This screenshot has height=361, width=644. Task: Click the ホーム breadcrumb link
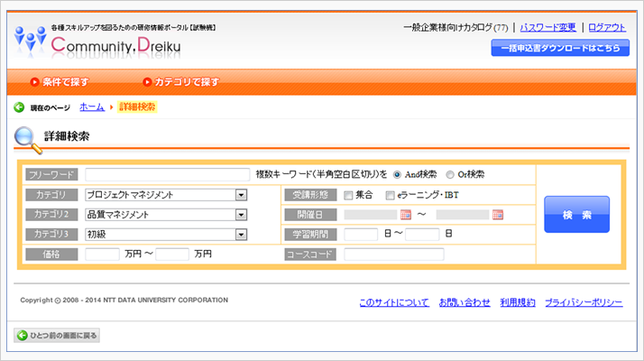coord(92,106)
